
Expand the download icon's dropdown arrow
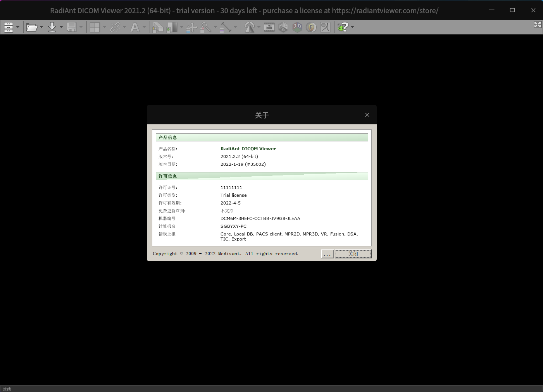click(x=61, y=27)
